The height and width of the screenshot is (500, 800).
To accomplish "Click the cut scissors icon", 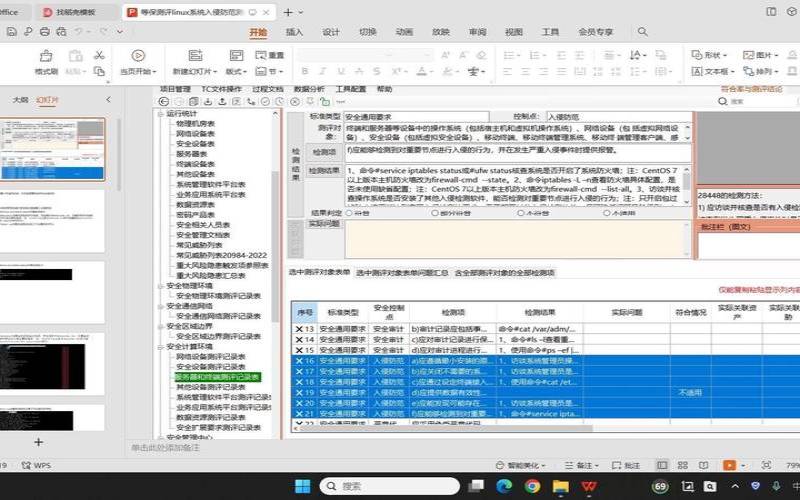I will pos(99,55).
